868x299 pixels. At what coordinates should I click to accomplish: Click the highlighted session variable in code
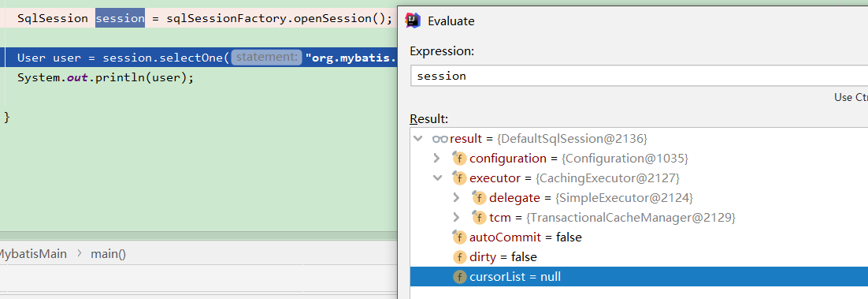[x=121, y=18]
